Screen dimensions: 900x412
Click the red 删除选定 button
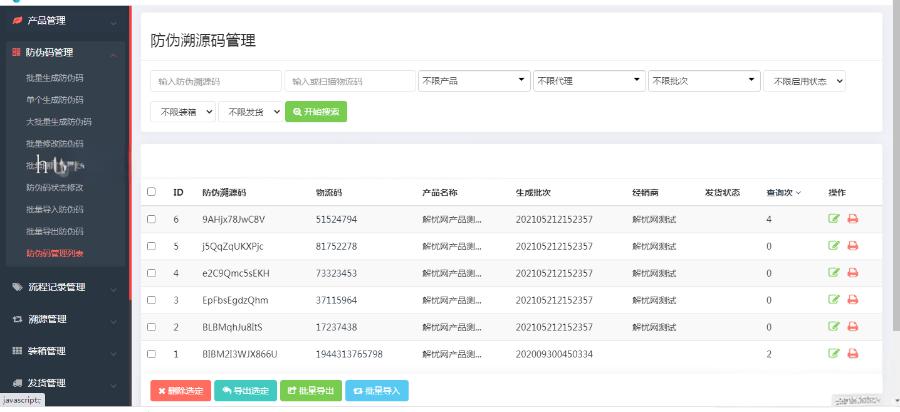click(x=180, y=391)
